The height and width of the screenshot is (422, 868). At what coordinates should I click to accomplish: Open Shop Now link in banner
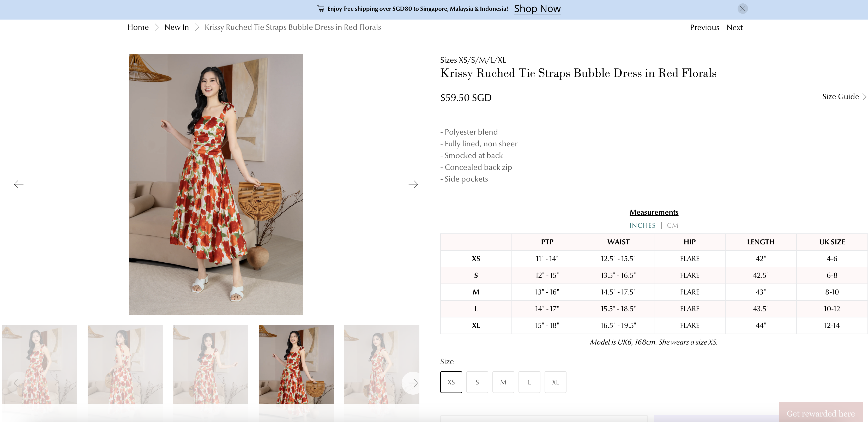[x=537, y=9]
